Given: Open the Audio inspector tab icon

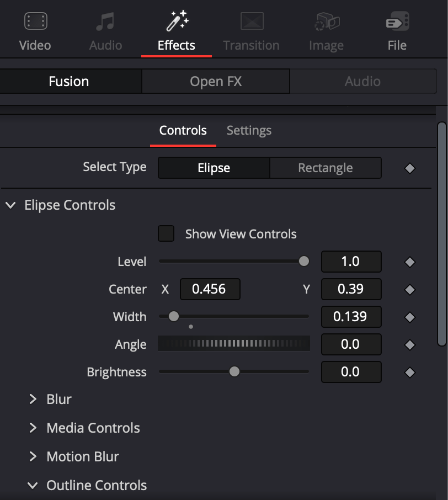Looking at the screenshot, I should coord(105,21).
